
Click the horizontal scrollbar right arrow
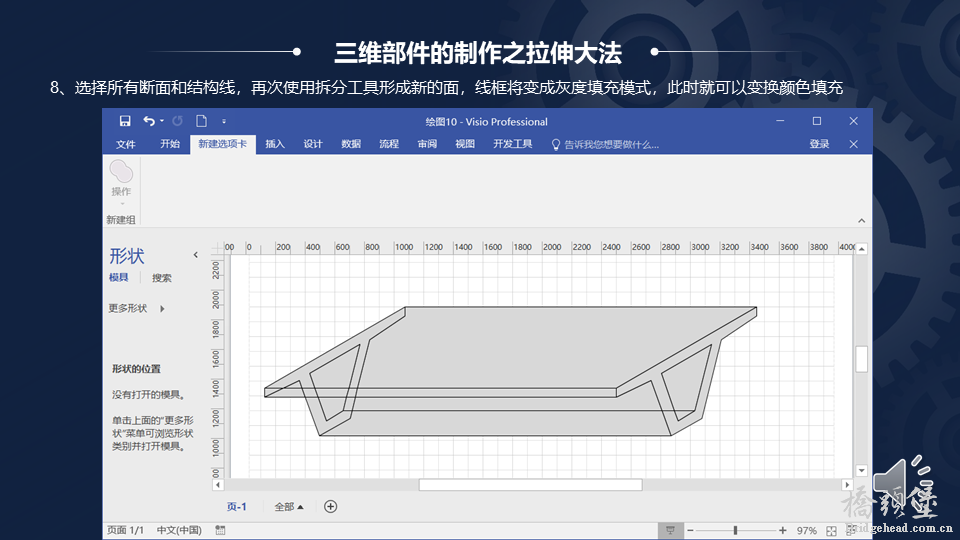click(x=847, y=485)
